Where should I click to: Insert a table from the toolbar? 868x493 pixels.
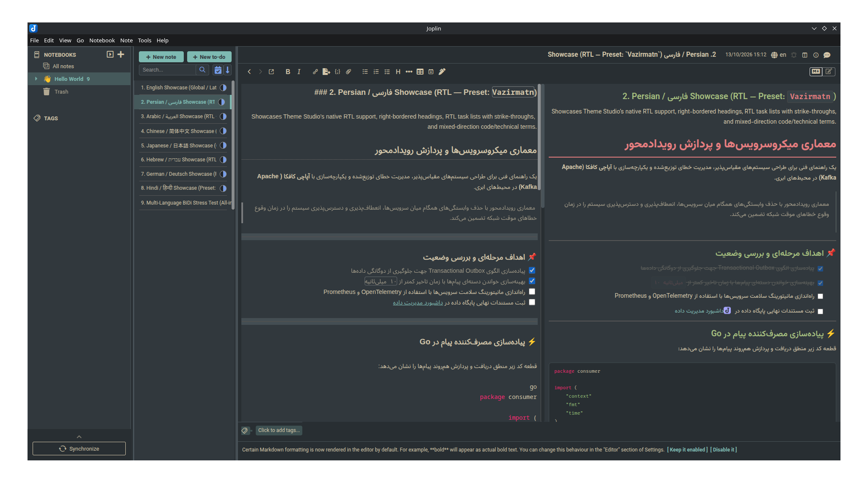pyautogui.click(x=420, y=72)
